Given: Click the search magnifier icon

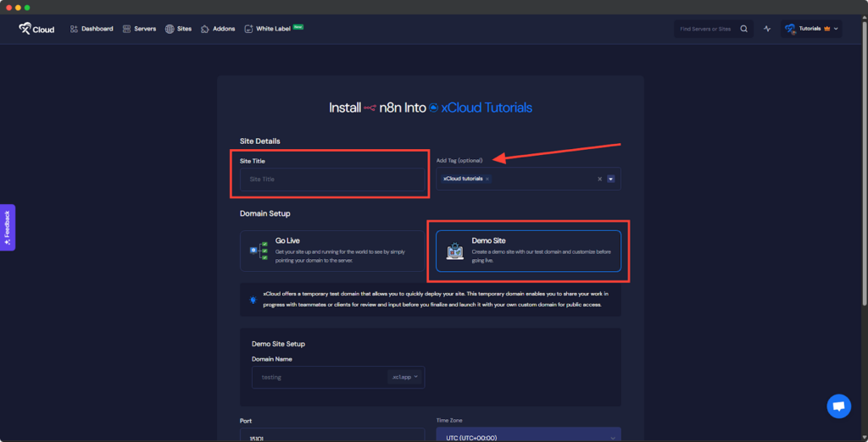Looking at the screenshot, I should click(x=743, y=29).
